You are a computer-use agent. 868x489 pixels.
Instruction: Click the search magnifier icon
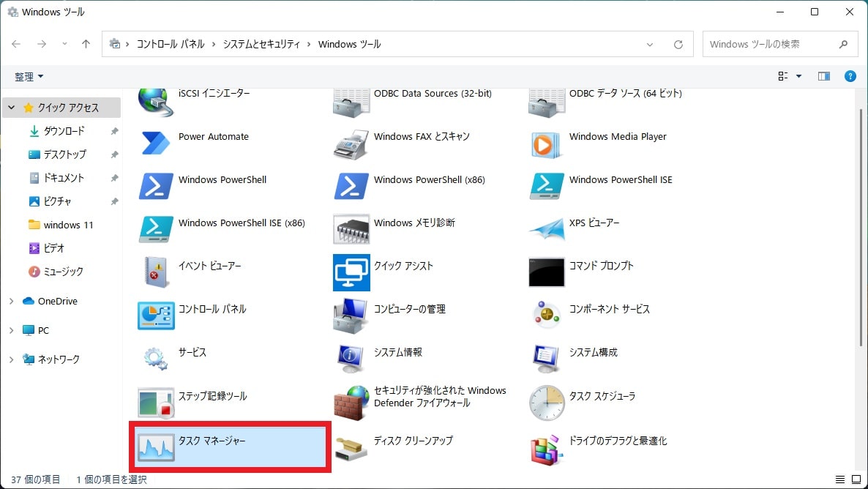pyautogui.click(x=843, y=45)
